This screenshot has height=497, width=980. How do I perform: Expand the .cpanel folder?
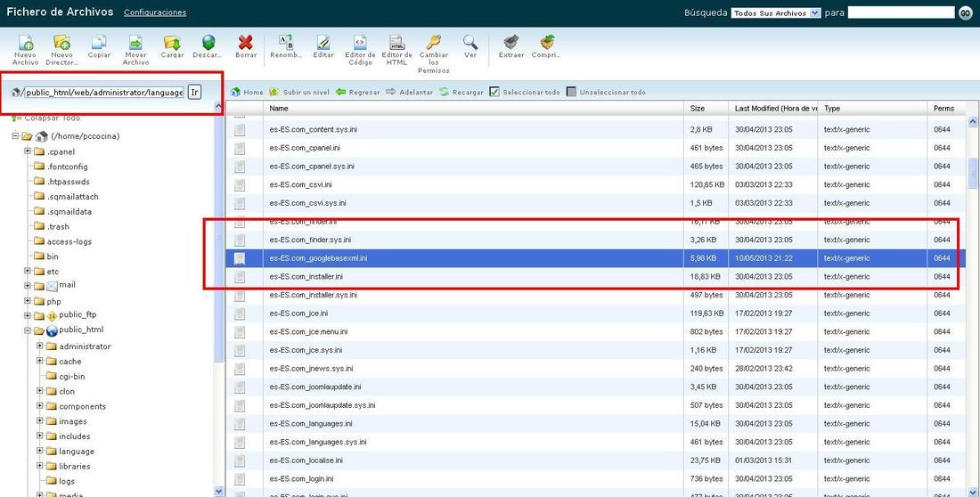tap(28, 151)
